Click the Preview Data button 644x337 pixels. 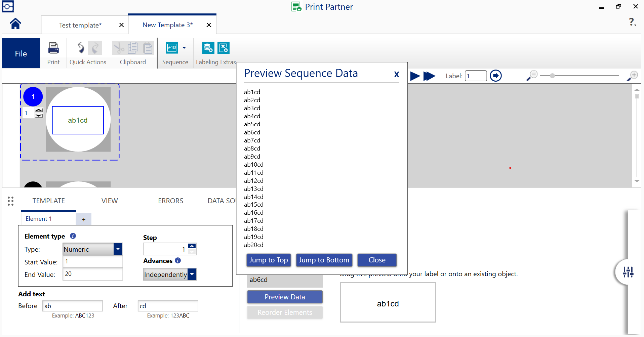[x=284, y=297]
